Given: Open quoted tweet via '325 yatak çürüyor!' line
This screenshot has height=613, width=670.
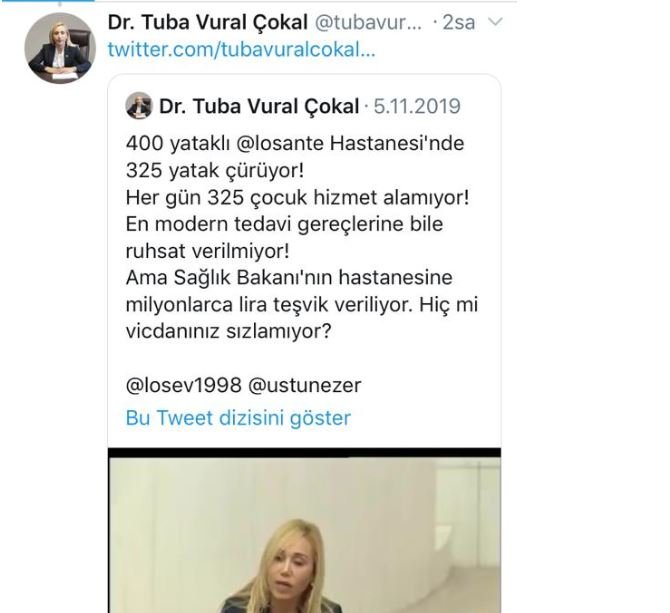Looking at the screenshot, I should 215,170.
